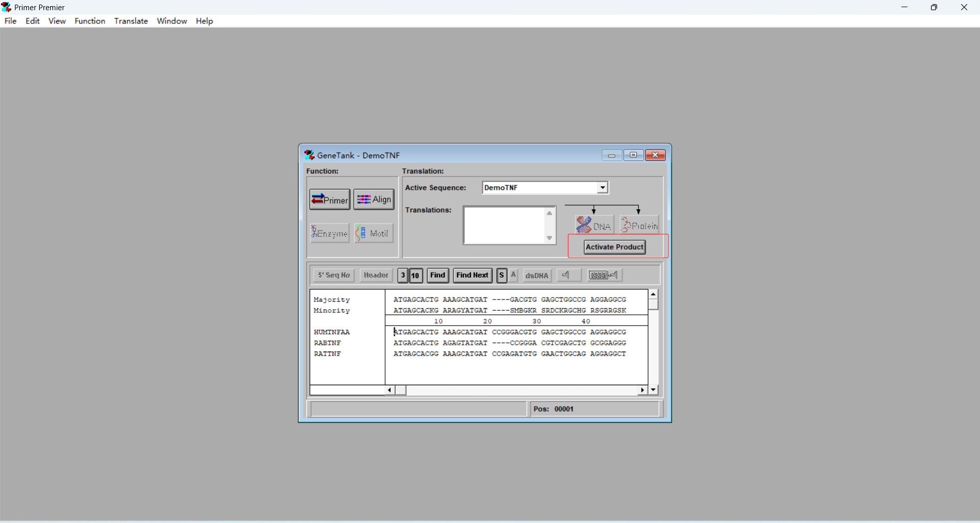The width and height of the screenshot is (980, 523).
Task: Click the Find button
Action: click(x=438, y=276)
